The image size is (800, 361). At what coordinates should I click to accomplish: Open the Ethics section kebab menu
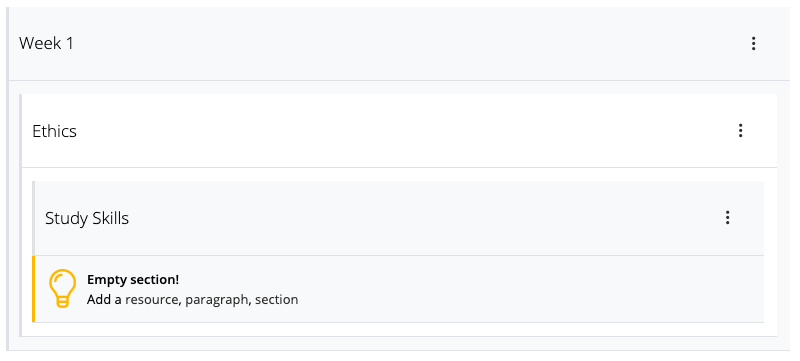click(740, 131)
